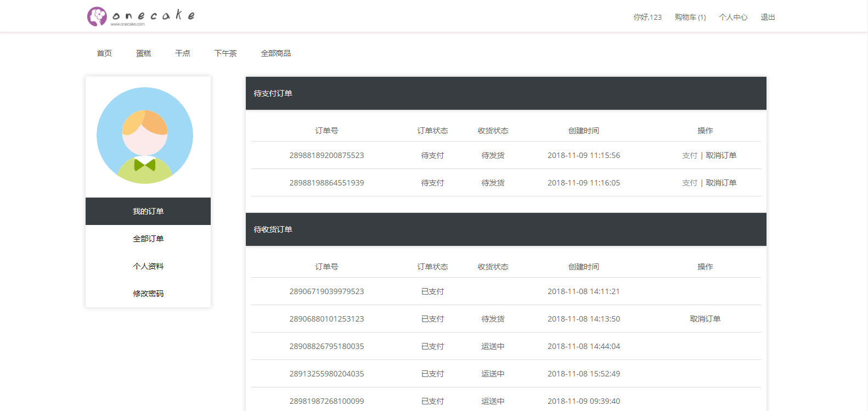The height and width of the screenshot is (411, 868).
Task: Click the onecake logo
Action: coord(141,16)
